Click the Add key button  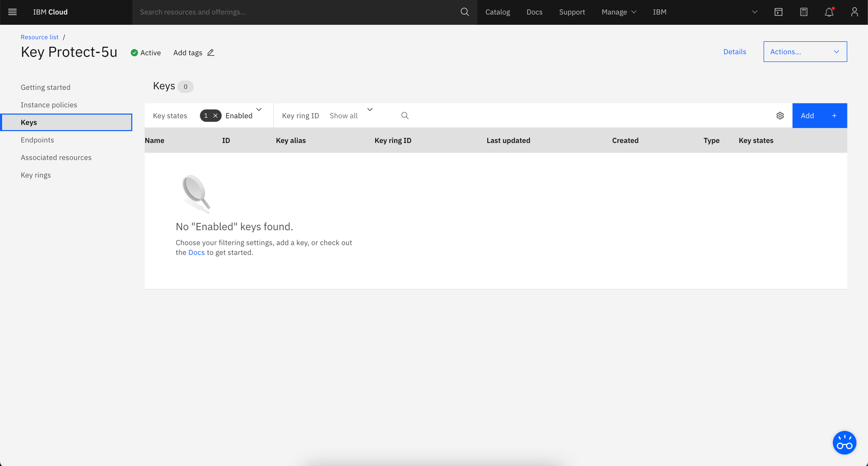tap(820, 116)
